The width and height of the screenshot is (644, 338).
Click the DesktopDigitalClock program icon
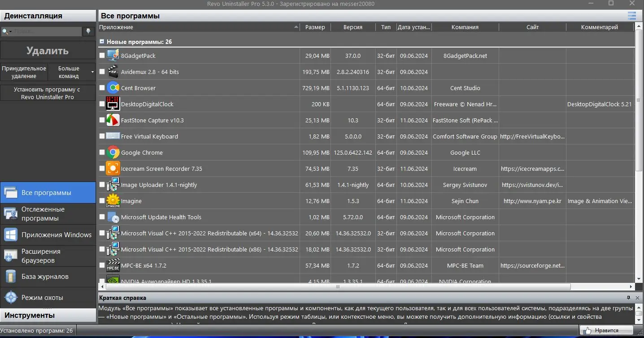[x=113, y=104]
